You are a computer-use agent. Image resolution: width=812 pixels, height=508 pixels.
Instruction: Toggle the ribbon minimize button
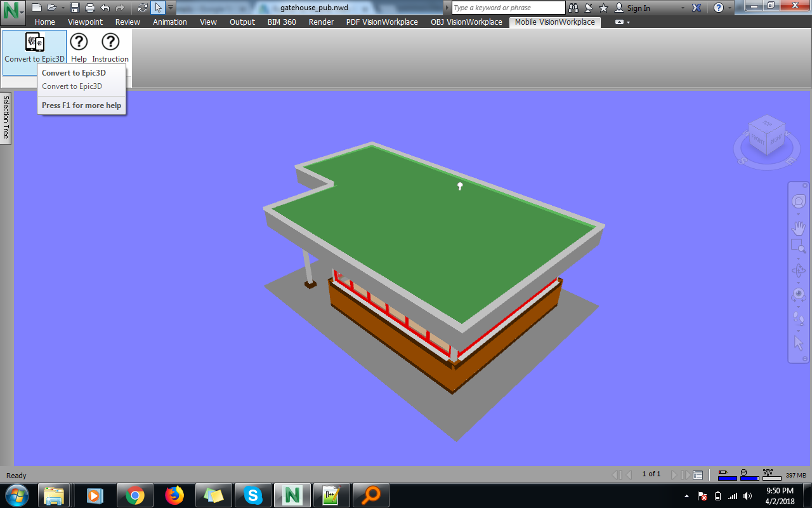[619, 22]
